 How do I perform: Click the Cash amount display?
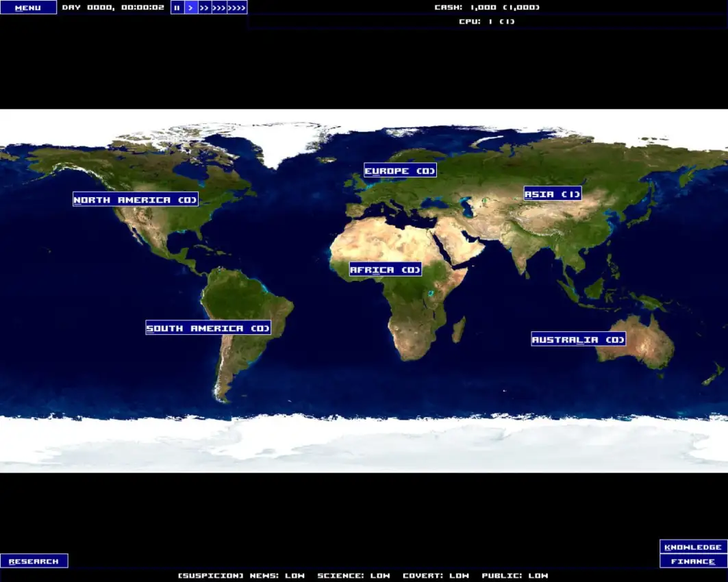point(487,8)
